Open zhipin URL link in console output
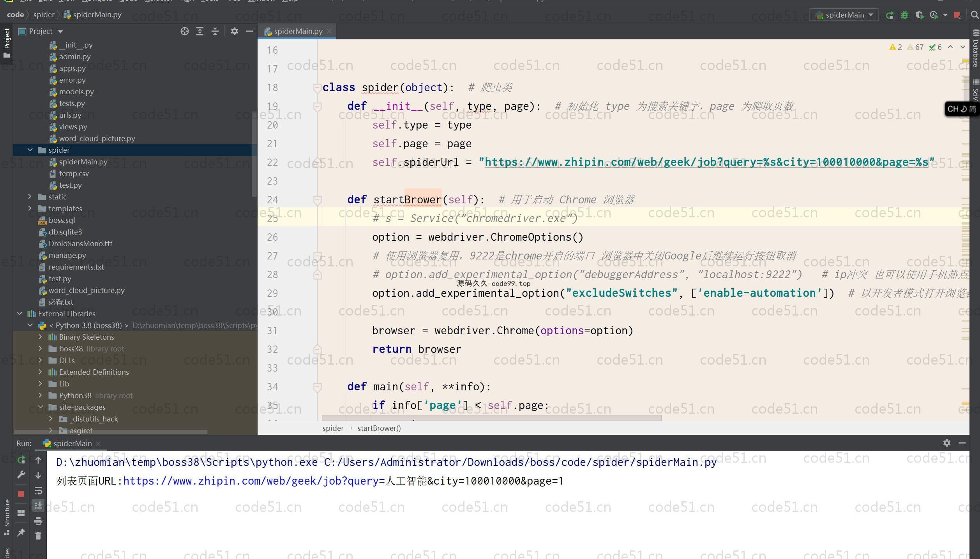980x559 pixels. 254,481
